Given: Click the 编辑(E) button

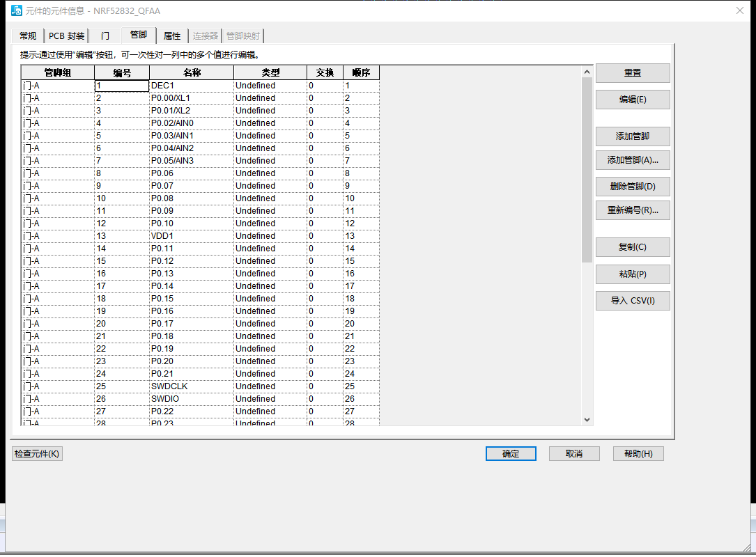Looking at the screenshot, I should tap(633, 100).
